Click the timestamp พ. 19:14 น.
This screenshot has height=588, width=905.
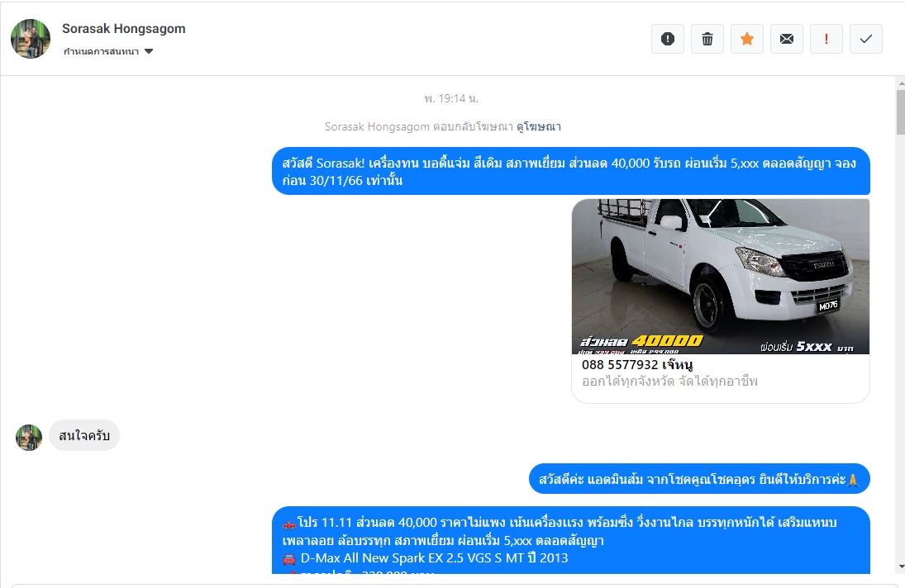click(x=451, y=98)
